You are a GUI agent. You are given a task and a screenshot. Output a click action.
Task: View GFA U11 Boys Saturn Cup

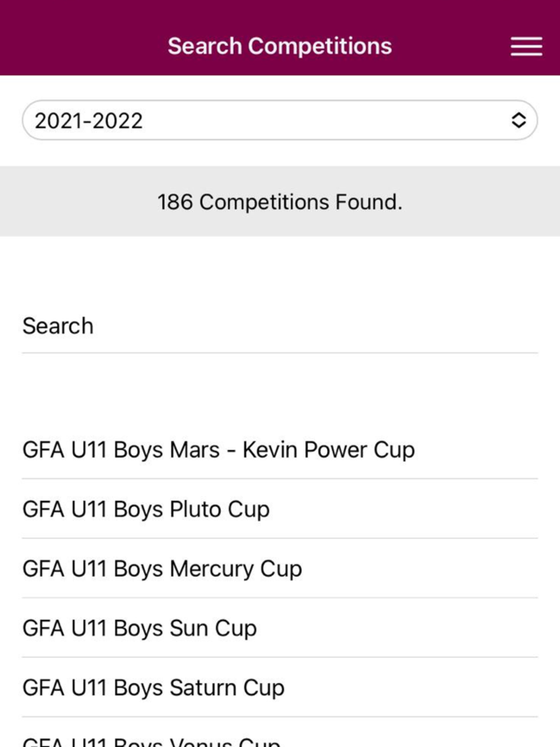tap(153, 688)
